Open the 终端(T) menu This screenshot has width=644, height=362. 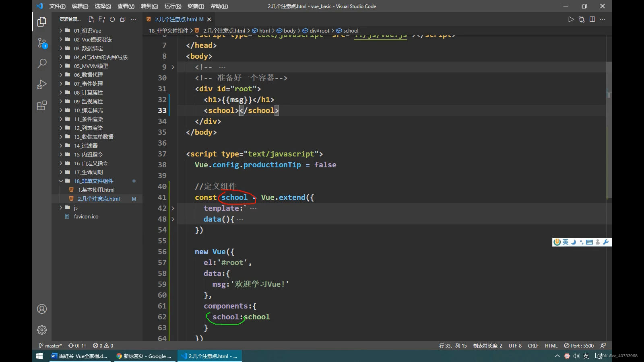(x=196, y=6)
